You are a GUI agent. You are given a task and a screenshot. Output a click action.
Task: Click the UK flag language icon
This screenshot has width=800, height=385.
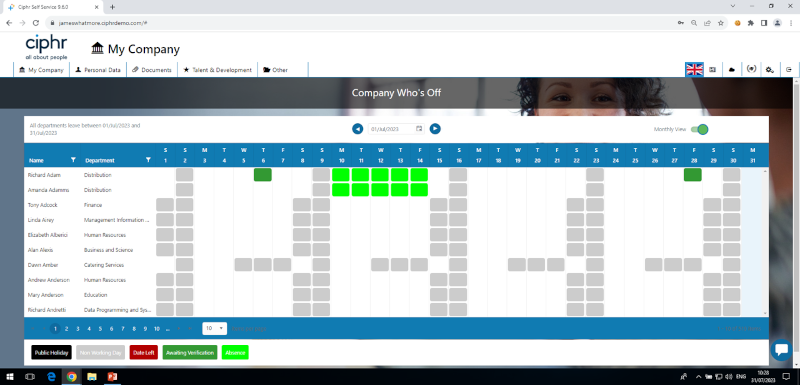coord(694,69)
